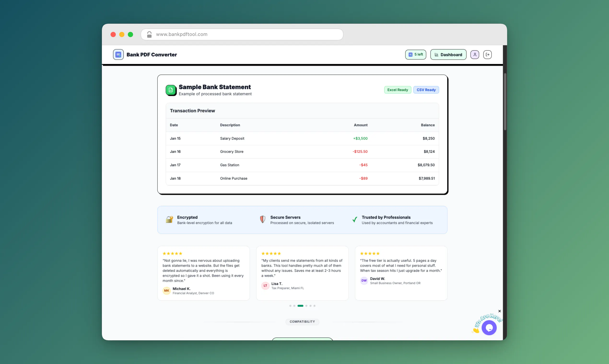
Task: Click the 5 left credits badge
Action: [x=416, y=54]
